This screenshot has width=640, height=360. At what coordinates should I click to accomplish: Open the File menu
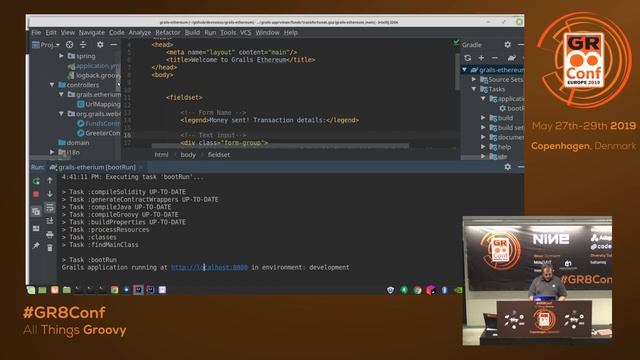tap(36, 32)
